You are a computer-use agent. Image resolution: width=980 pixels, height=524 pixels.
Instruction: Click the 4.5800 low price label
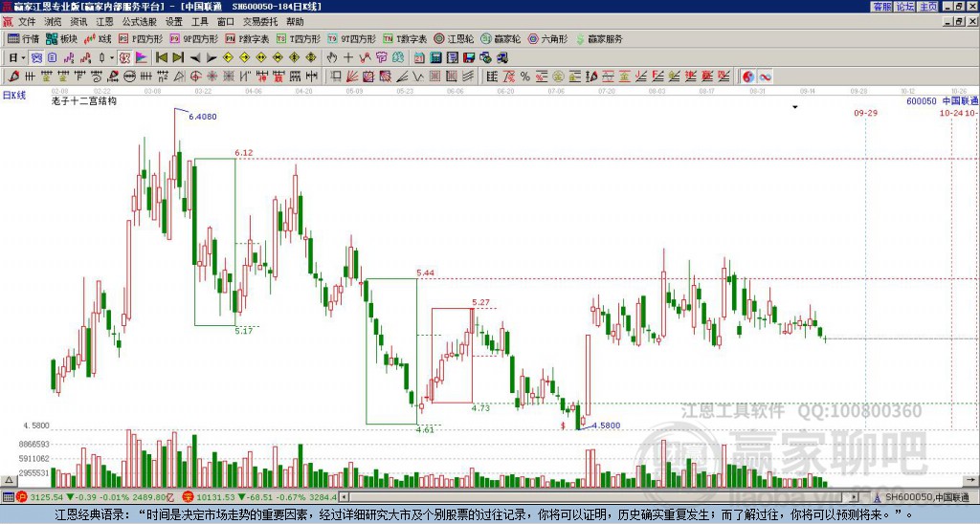click(x=606, y=426)
